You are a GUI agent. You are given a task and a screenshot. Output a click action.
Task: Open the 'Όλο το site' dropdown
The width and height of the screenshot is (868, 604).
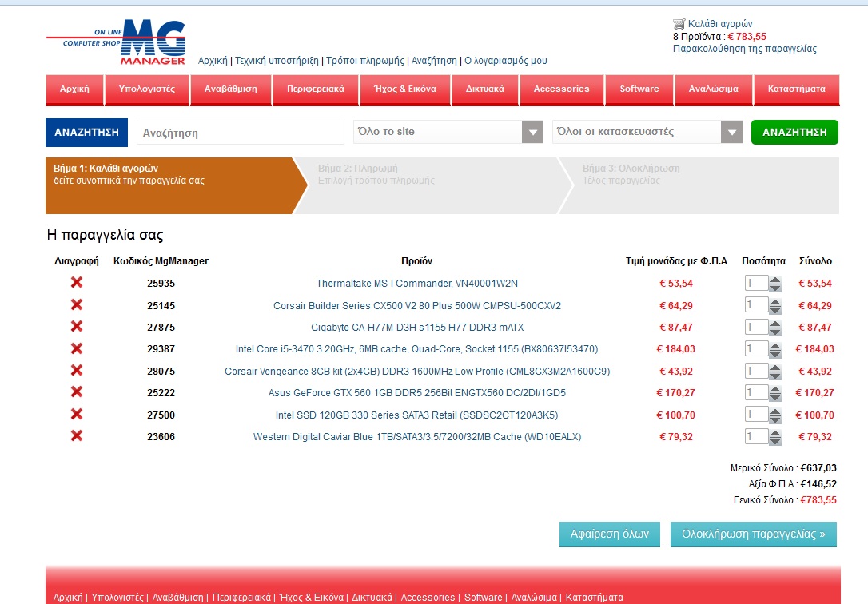448,132
